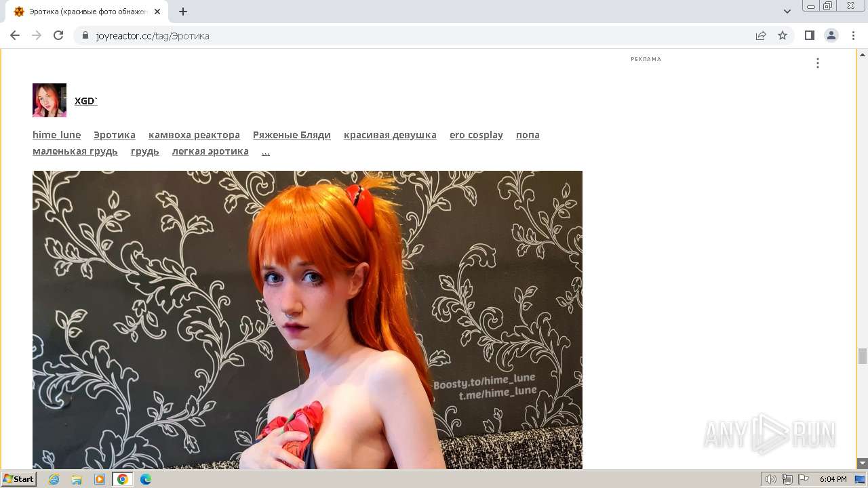Bookmark this page with star
The width and height of the screenshot is (868, 488).
tap(783, 36)
